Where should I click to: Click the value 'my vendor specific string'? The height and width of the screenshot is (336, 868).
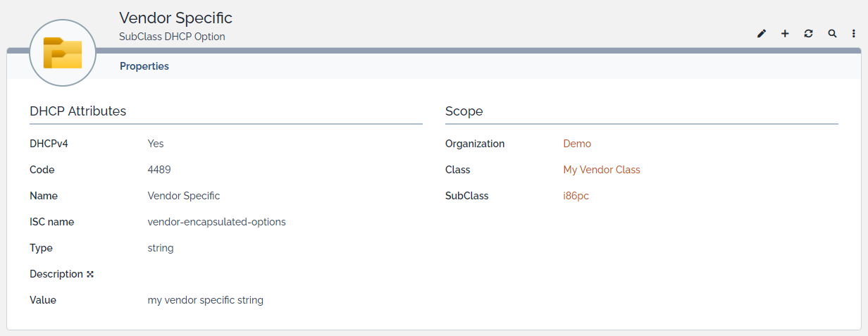(x=205, y=300)
